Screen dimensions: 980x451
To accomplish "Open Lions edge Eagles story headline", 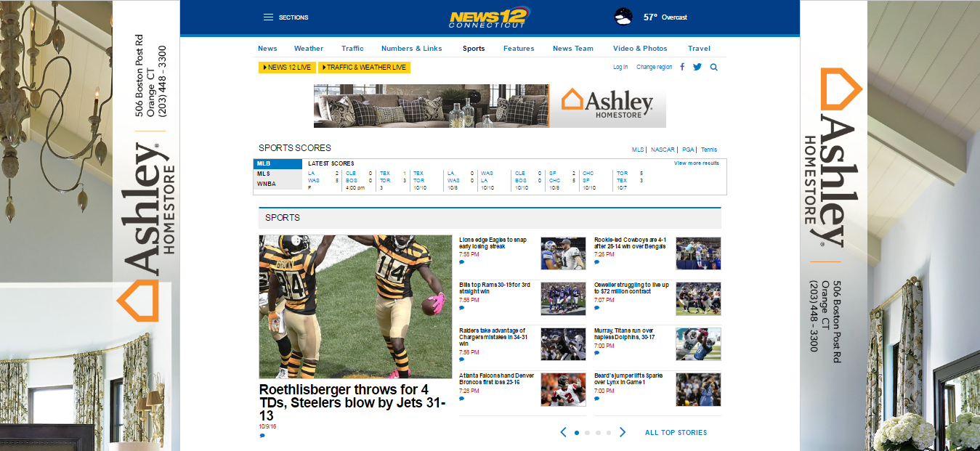I will pos(493,243).
